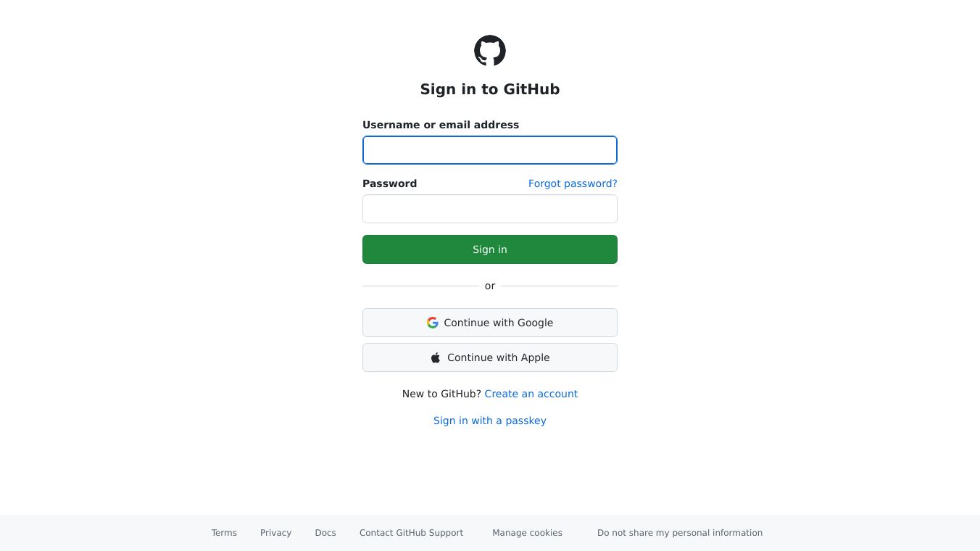Image resolution: width=980 pixels, height=551 pixels.
Task: Click the GitHub Octocat logo
Action: (x=490, y=51)
